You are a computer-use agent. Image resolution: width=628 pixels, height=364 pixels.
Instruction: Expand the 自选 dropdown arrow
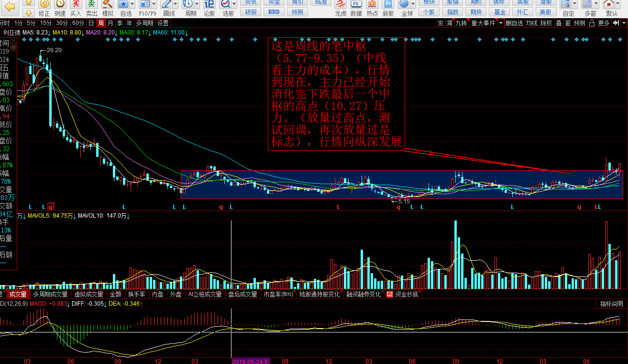(132, 4)
